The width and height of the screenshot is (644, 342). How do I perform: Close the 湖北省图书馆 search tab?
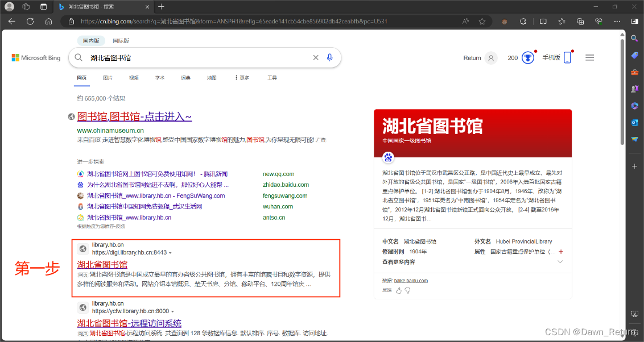[147, 7]
